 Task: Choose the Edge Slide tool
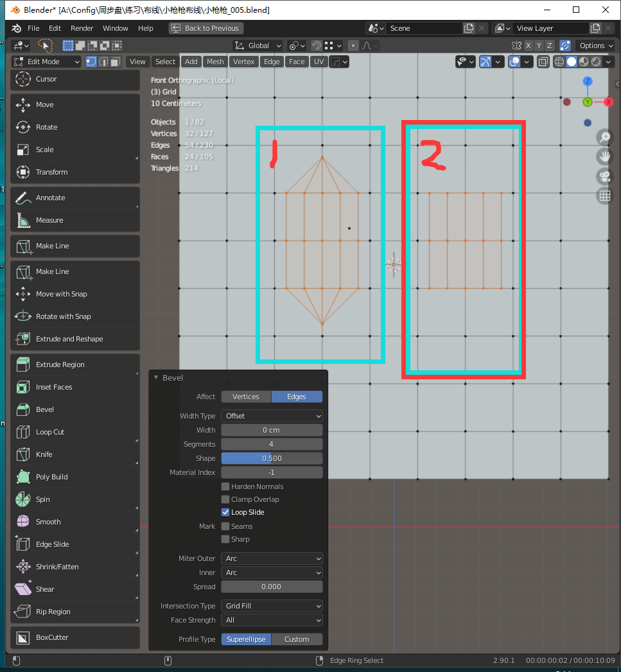pyautogui.click(x=75, y=544)
